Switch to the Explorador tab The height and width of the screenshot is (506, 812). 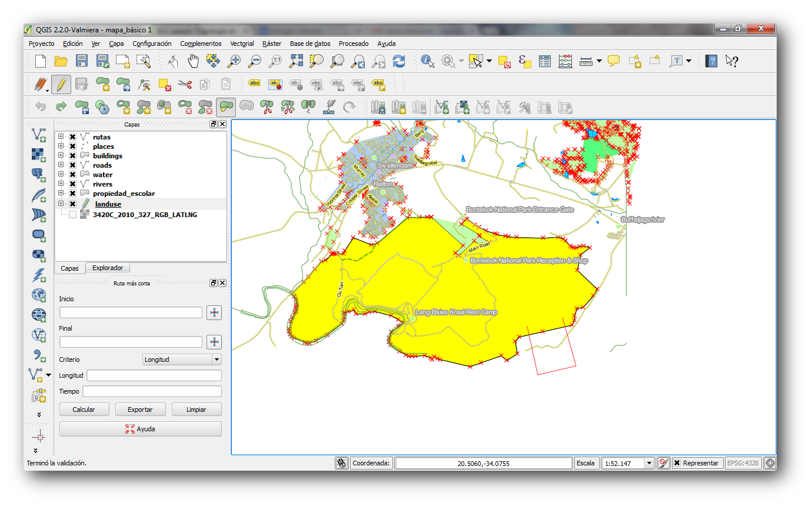[108, 268]
